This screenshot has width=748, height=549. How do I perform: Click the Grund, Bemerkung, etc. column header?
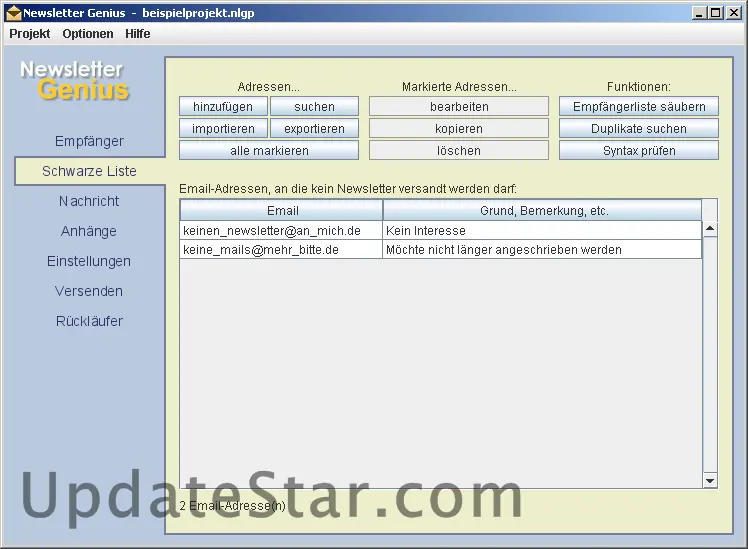pos(542,210)
